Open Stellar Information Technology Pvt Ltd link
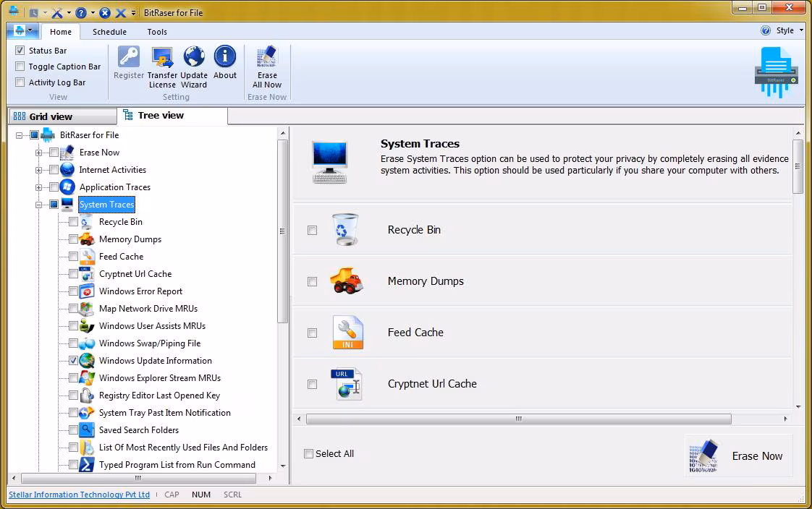This screenshot has height=509, width=812. pos(79,495)
